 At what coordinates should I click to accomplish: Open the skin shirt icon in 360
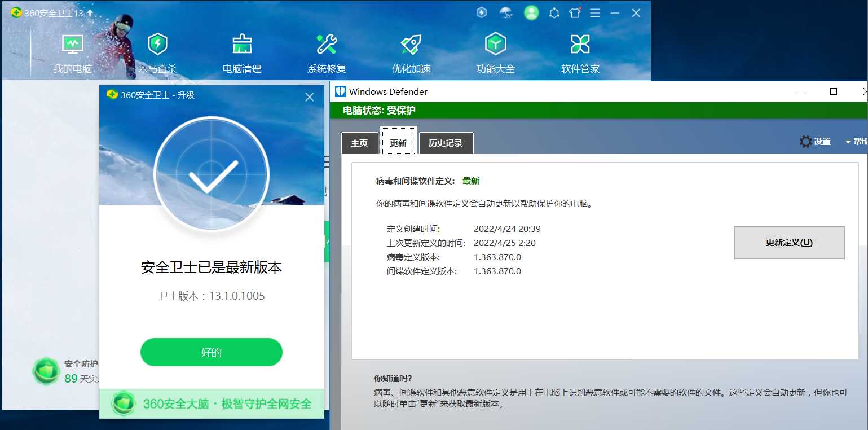click(575, 12)
